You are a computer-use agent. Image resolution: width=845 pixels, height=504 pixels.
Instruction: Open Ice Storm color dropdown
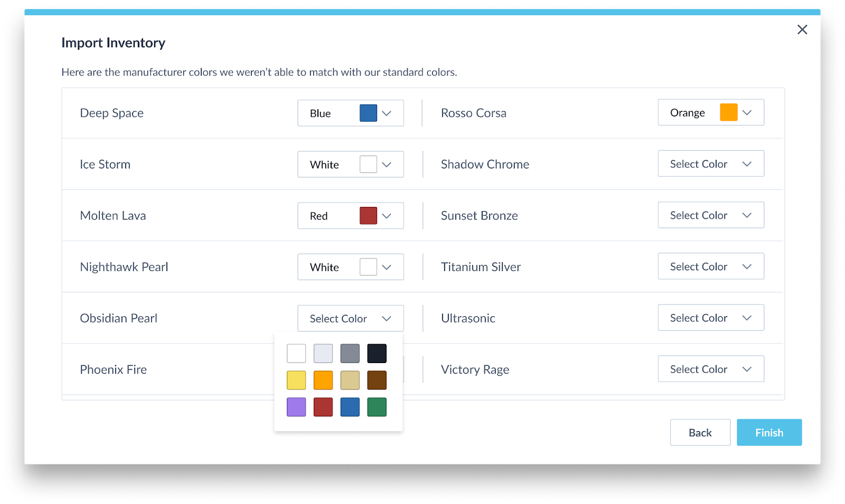tap(351, 164)
